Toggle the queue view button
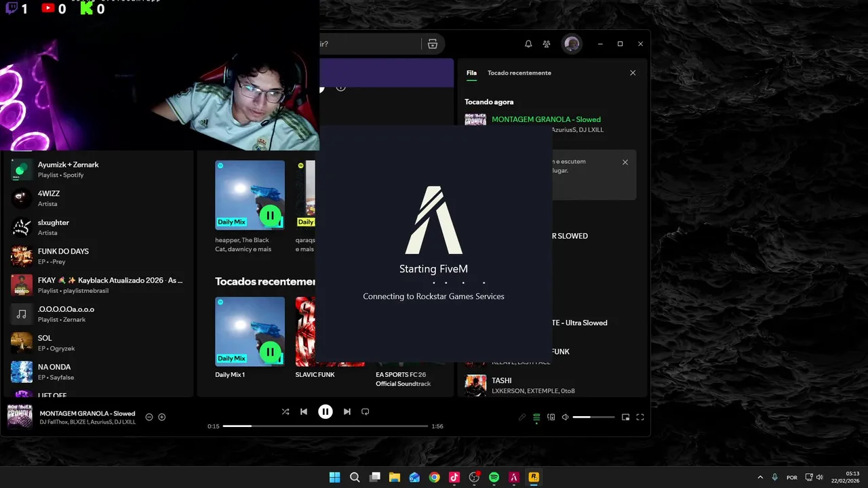868x488 pixels. pos(536,417)
